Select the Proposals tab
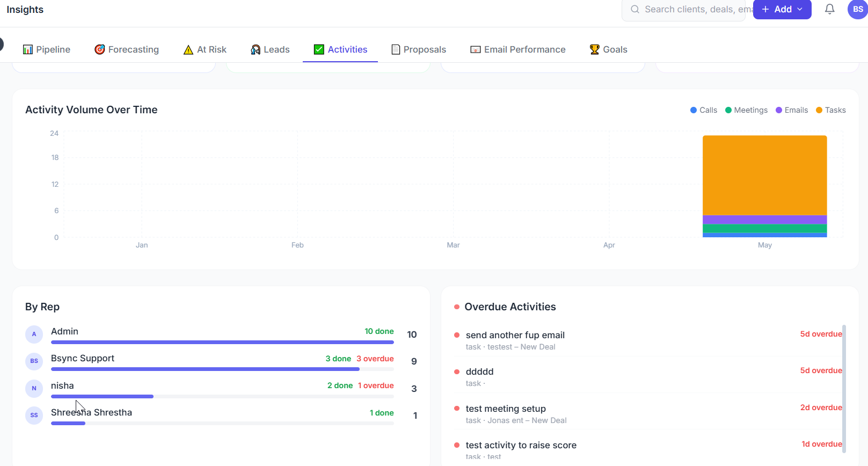This screenshot has height=466, width=868. [x=419, y=49]
